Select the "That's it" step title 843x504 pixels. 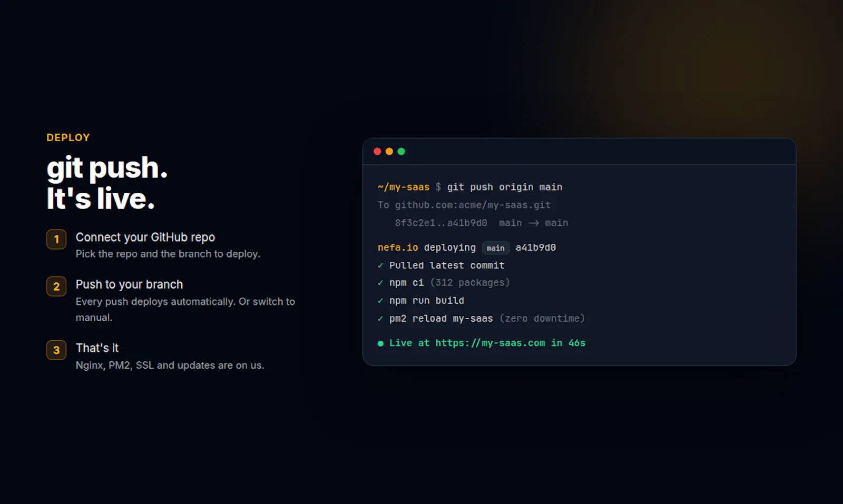tap(97, 348)
